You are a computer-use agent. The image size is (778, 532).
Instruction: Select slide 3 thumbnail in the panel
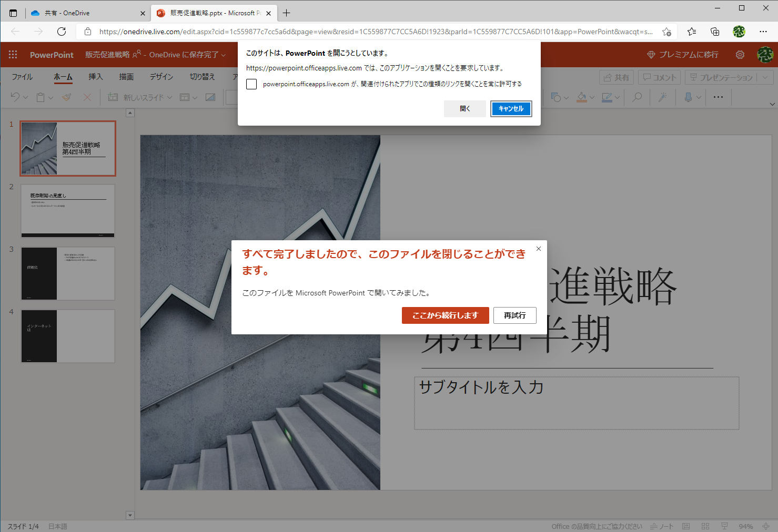coord(67,273)
